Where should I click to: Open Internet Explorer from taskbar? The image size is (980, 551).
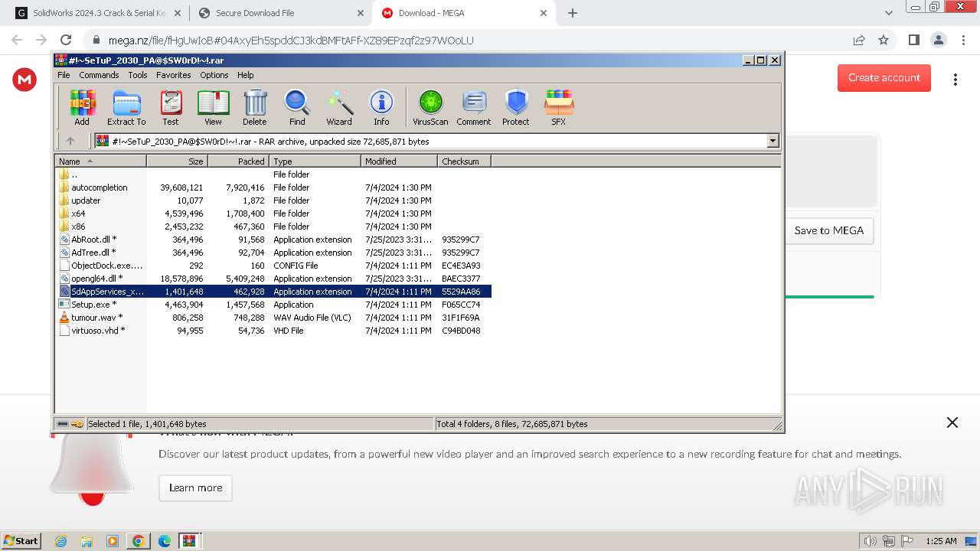[x=60, y=541]
